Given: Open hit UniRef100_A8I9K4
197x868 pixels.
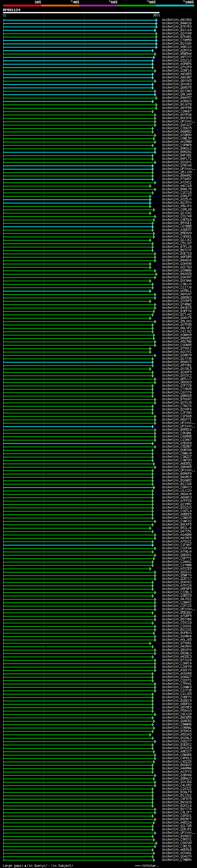Looking at the screenshot, I should (x=177, y=20).
